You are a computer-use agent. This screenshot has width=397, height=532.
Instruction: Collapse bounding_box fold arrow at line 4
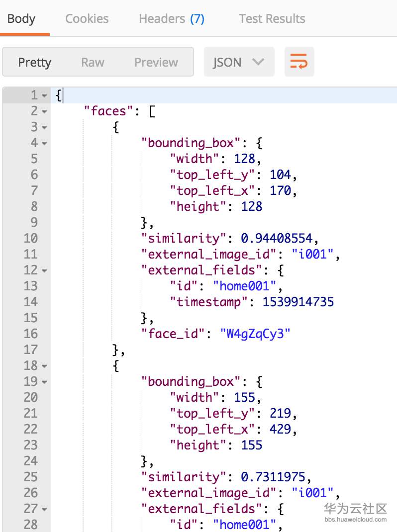pyautogui.click(x=44, y=143)
